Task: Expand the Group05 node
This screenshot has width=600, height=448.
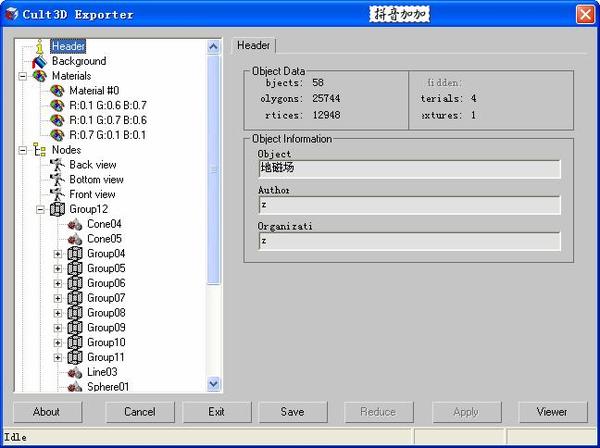Action: pyautogui.click(x=58, y=269)
